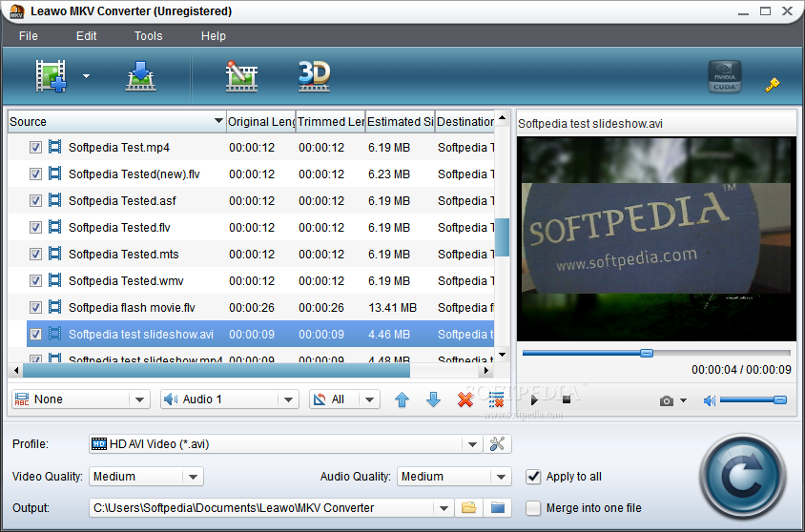The height and width of the screenshot is (532, 805).
Task: Open Audio Quality Medium dropdown
Action: (x=501, y=477)
